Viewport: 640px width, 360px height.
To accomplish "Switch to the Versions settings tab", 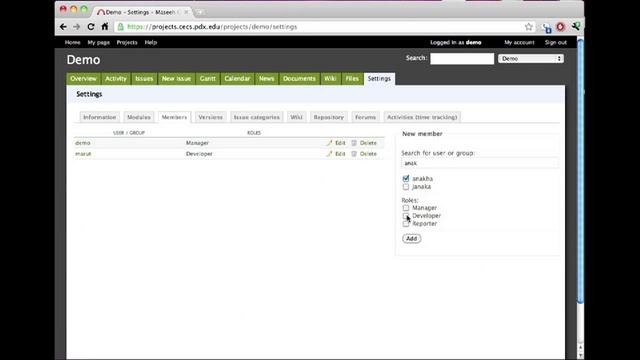I will [x=211, y=117].
